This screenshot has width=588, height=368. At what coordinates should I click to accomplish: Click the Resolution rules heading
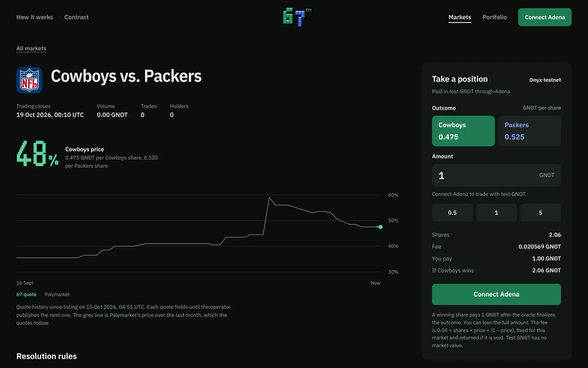47,356
